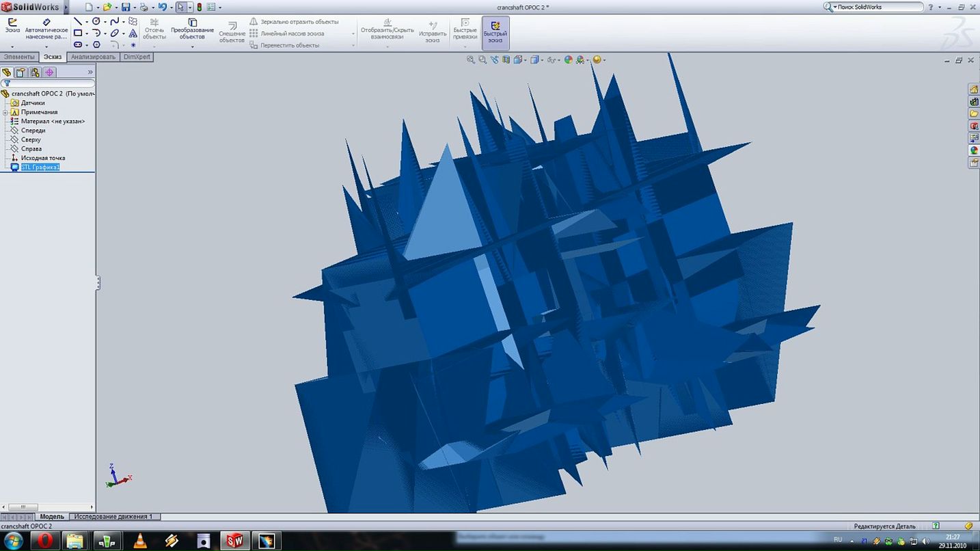Click the Эскиз sketch button
This screenshot has width=980, height=551.
pos(12,26)
